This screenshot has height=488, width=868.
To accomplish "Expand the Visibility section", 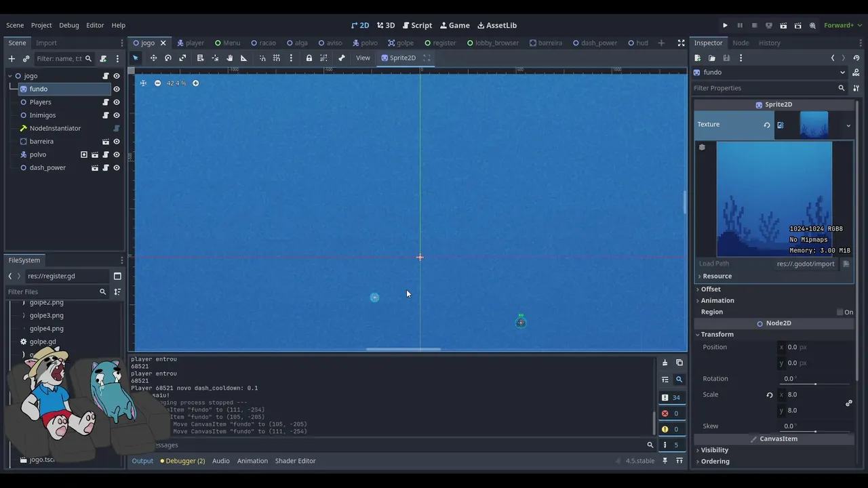I will pos(774,450).
